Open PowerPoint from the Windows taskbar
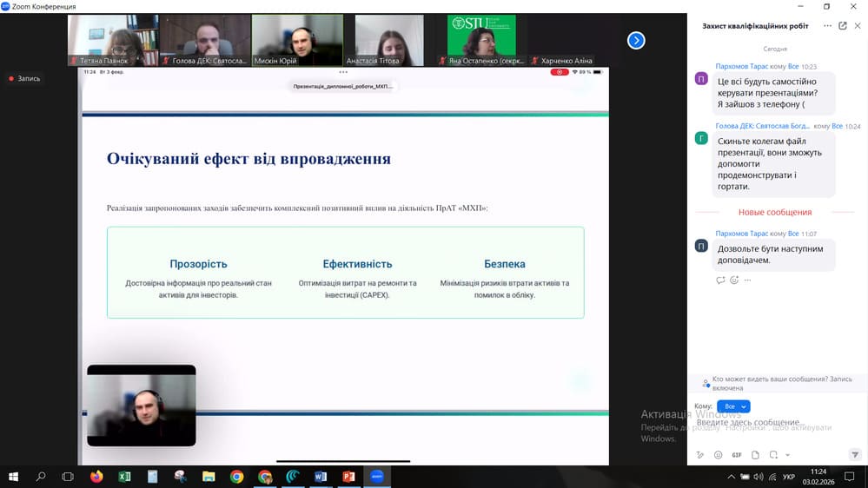 (349, 477)
